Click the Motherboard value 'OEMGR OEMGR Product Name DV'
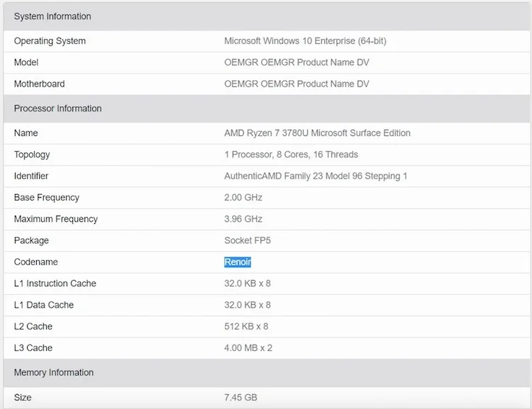This screenshot has width=532, height=409. click(x=297, y=84)
